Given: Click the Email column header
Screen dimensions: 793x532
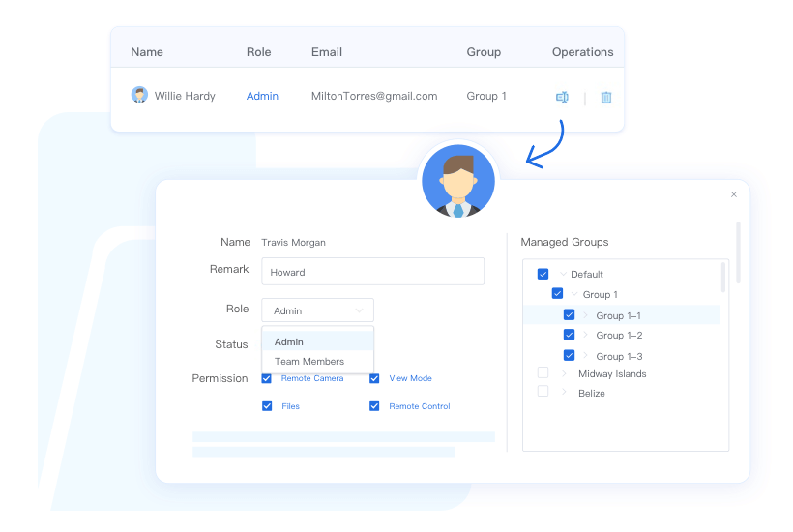Looking at the screenshot, I should coord(327,52).
